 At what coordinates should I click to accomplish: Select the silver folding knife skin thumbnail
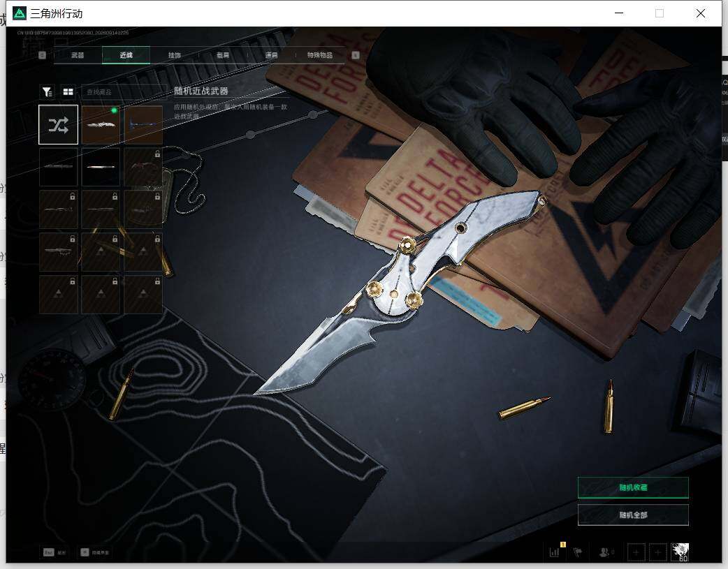tap(101, 124)
